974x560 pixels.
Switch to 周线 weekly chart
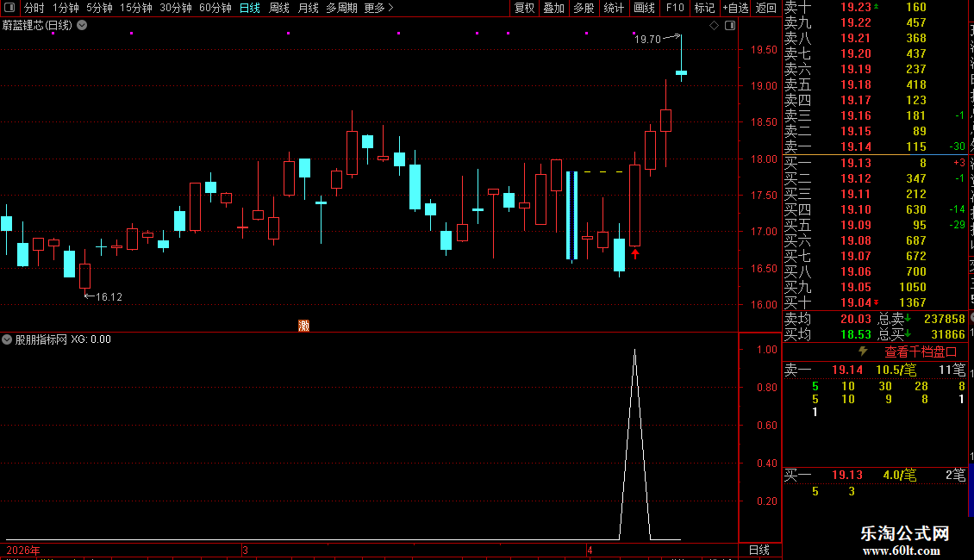click(x=279, y=8)
